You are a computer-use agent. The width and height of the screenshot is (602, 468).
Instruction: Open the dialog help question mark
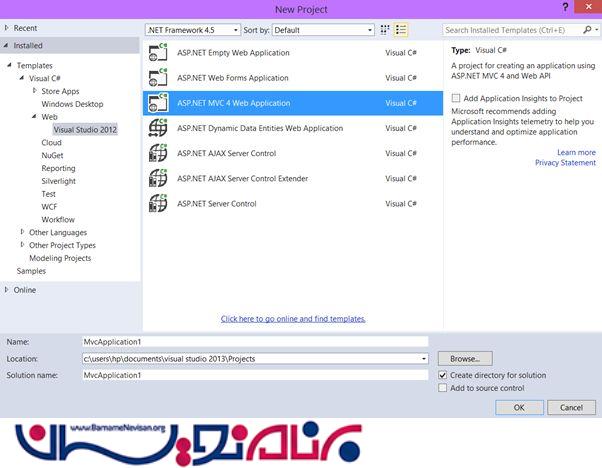(565, 8)
